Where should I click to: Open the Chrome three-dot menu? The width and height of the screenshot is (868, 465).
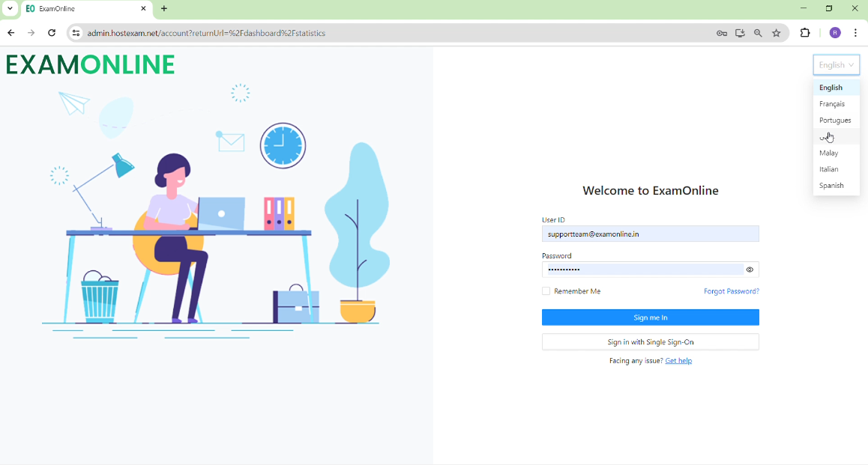click(856, 33)
